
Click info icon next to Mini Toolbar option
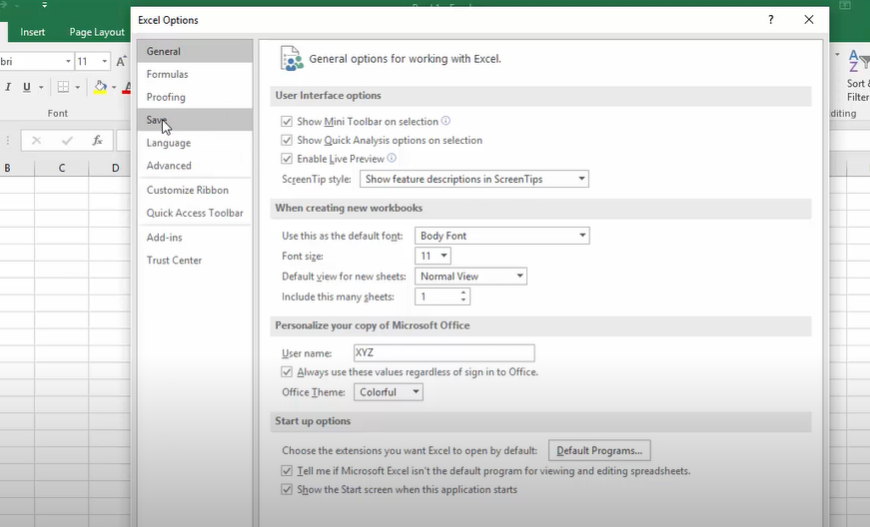[x=446, y=121]
